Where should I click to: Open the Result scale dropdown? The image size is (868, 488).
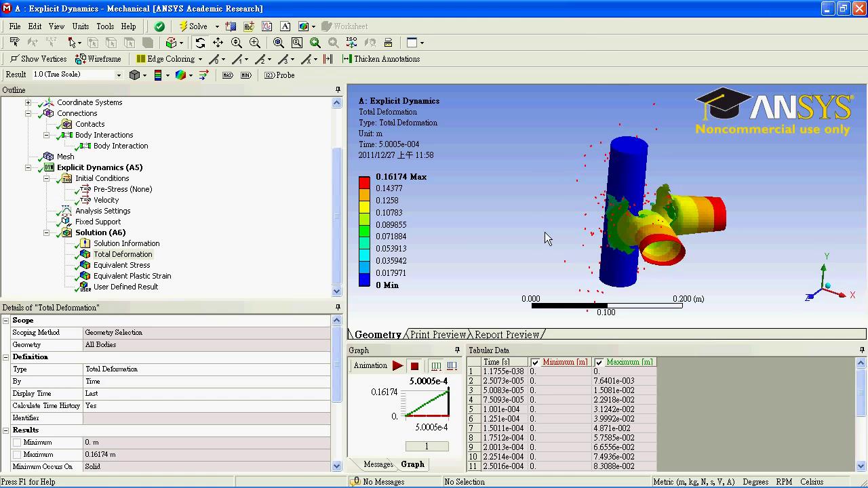click(x=119, y=75)
